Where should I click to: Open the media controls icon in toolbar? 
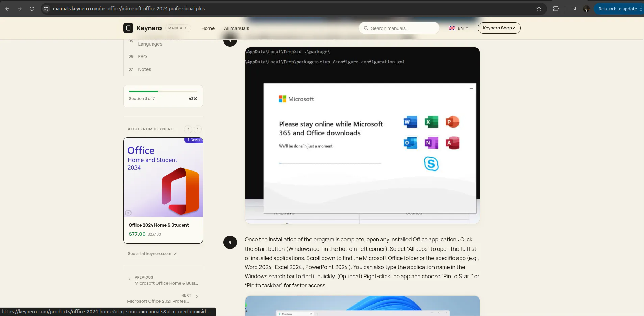click(x=574, y=9)
